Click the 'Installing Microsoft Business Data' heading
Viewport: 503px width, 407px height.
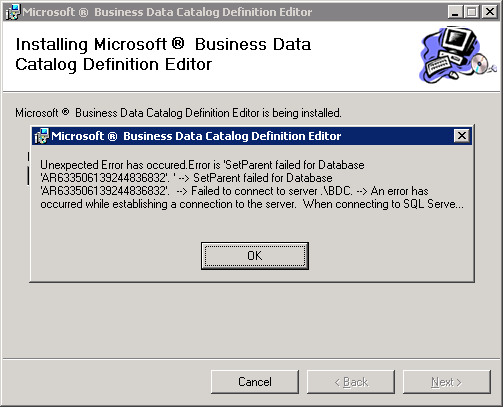click(163, 44)
